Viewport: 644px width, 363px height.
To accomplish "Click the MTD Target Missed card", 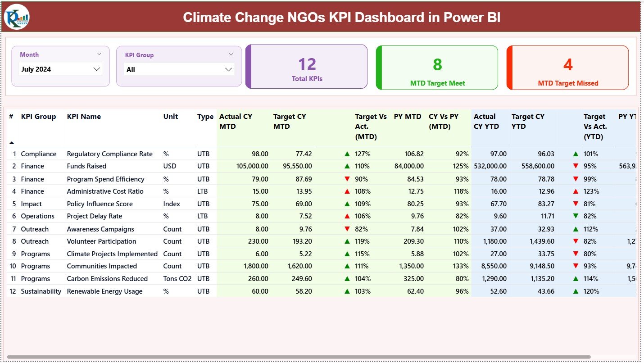I will pos(567,68).
